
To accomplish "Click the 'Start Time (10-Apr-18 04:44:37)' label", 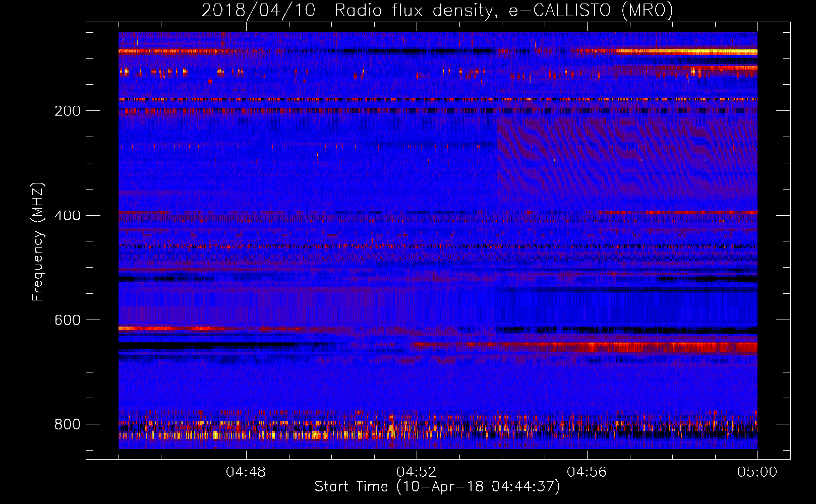I will tap(437, 487).
